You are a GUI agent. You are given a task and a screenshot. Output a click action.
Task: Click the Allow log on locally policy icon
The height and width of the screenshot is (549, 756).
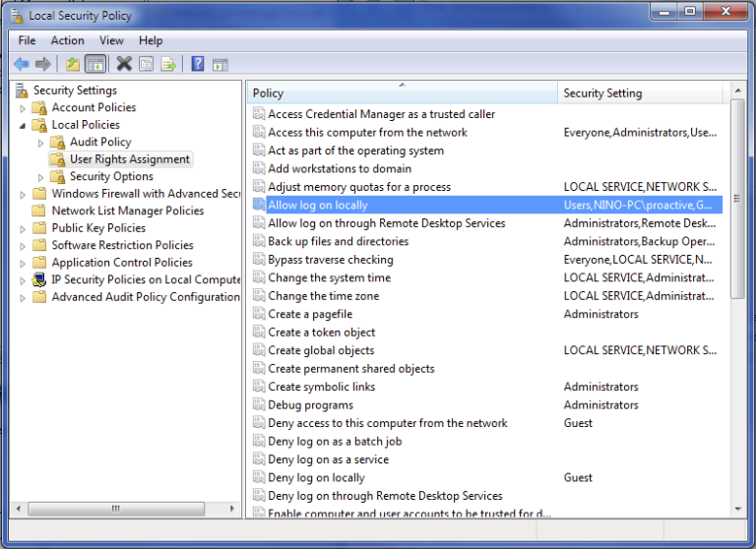259,205
